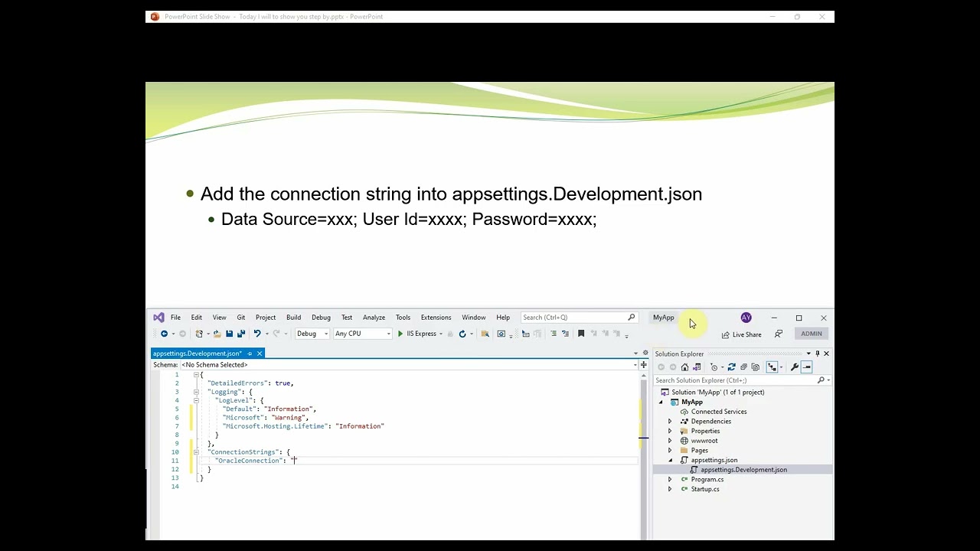980x551 pixels.
Task: Select the appsettings.Development.json file in the tree
Action: coord(743,470)
